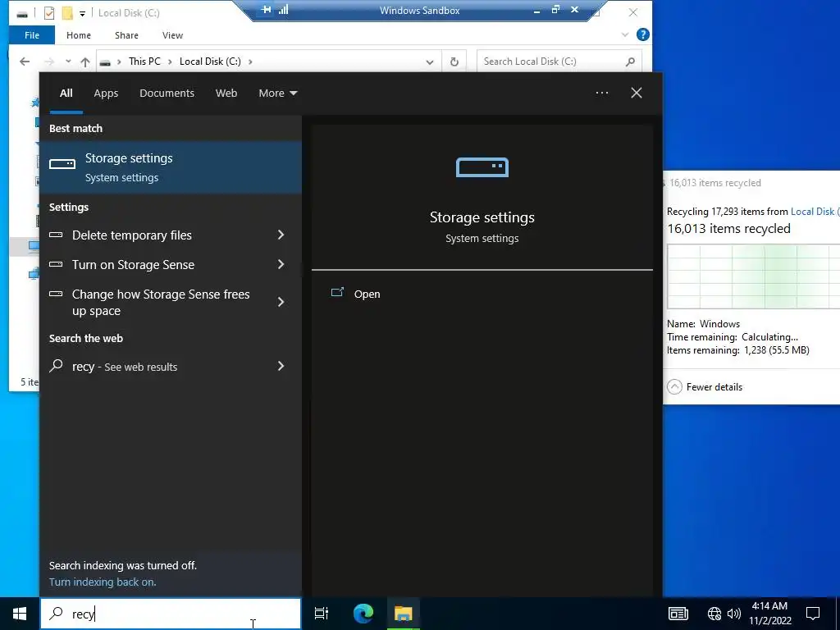The image size is (840, 630).
Task: Open recent locations dropdown in Explorer
Action: (x=68, y=62)
